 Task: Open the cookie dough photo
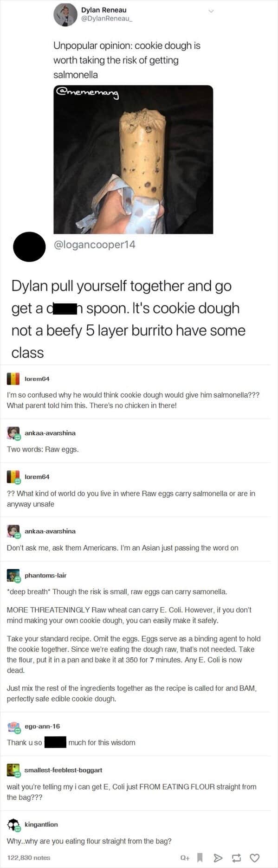point(133,160)
